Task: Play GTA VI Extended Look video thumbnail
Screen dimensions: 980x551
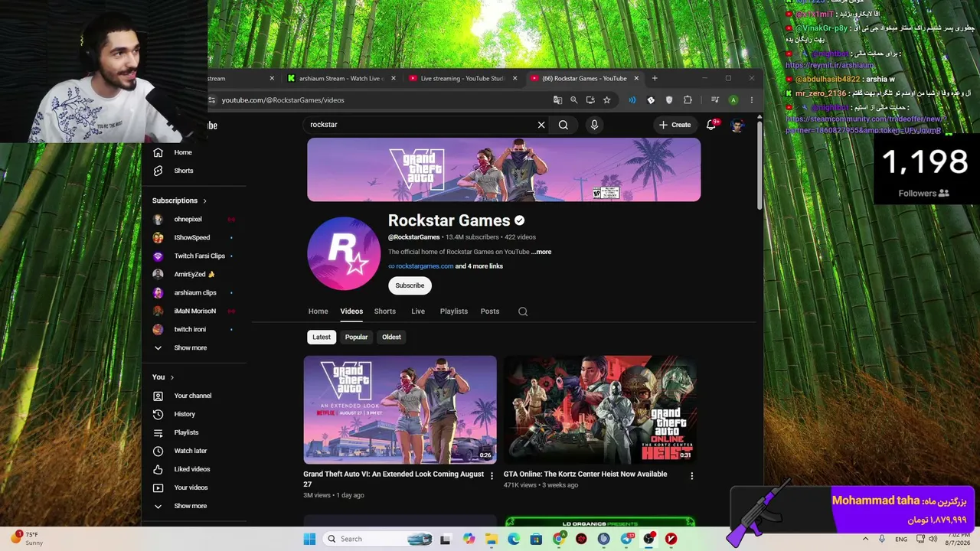Action: (x=400, y=409)
